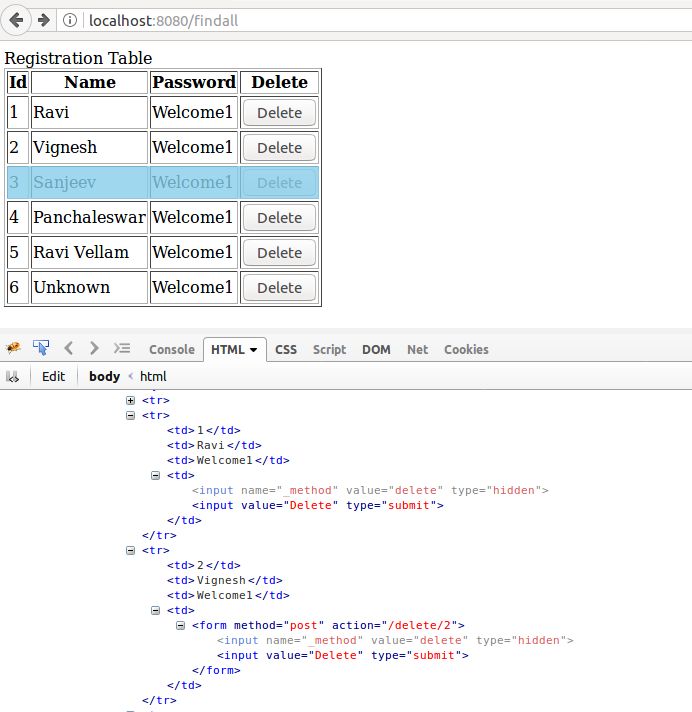This screenshot has height=712, width=692.
Task: Click the Panchaleswar name cell
Action: (x=89, y=218)
